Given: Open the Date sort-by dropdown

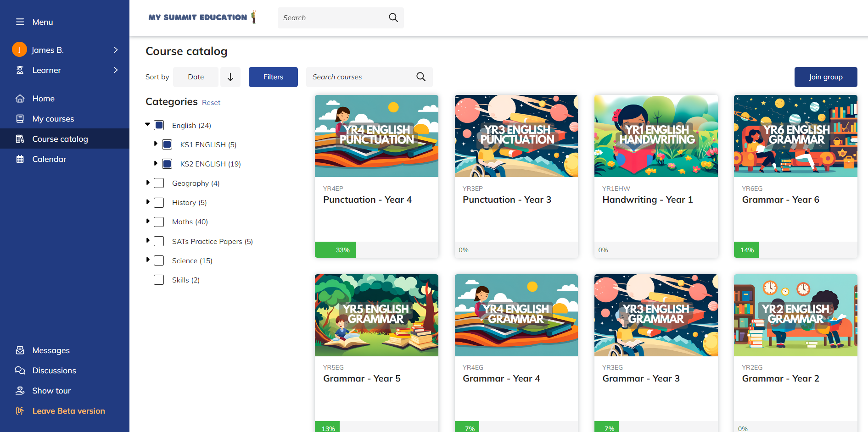Looking at the screenshot, I should point(196,77).
